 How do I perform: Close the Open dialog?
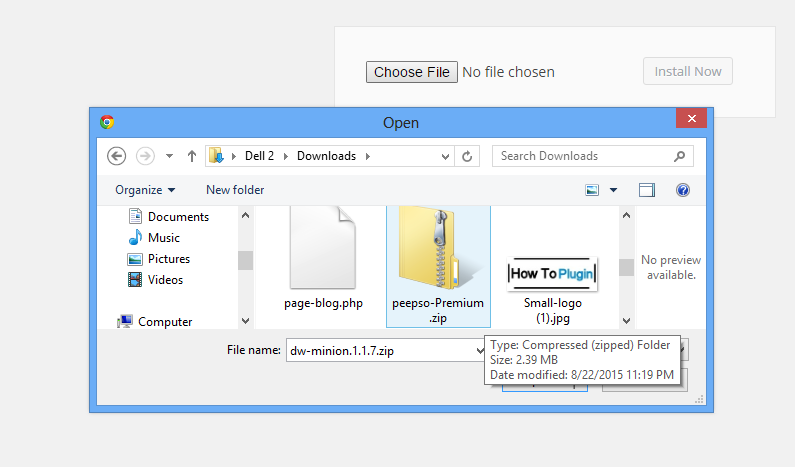click(x=692, y=118)
